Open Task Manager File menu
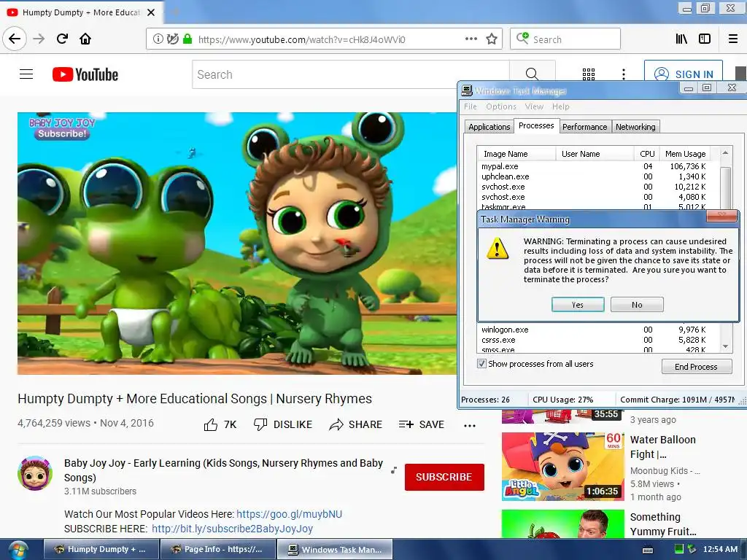Viewport: 747px width, 560px height. click(471, 106)
